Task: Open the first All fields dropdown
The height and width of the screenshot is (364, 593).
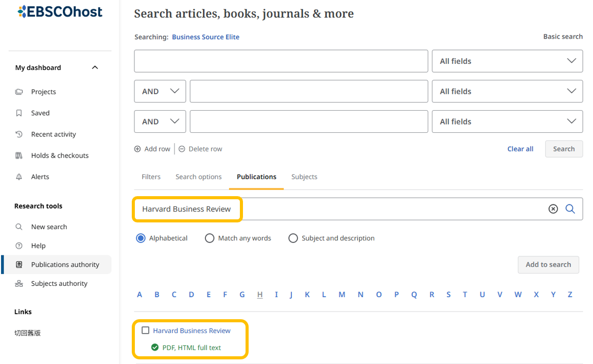Action: coord(507,61)
